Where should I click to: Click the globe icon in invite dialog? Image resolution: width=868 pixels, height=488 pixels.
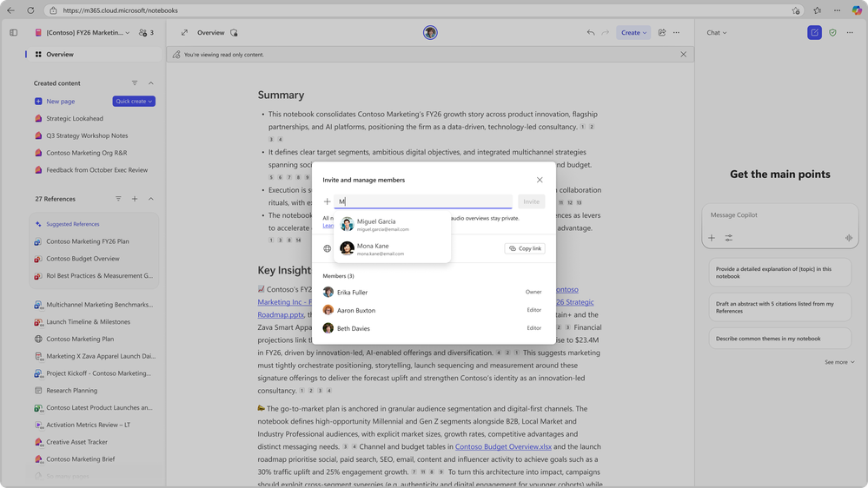pyautogui.click(x=328, y=248)
